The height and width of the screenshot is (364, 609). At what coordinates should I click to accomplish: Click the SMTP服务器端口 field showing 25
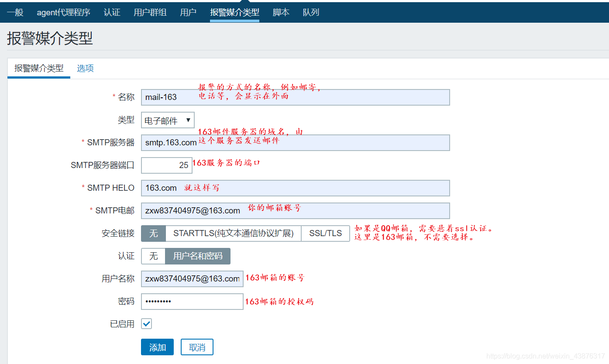[x=166, y=165]
